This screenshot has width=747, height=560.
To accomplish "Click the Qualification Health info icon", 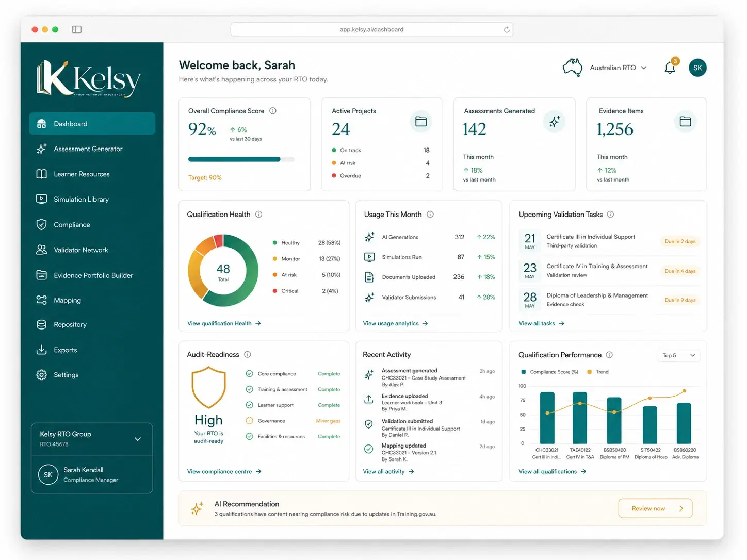I will coord(259,215).
